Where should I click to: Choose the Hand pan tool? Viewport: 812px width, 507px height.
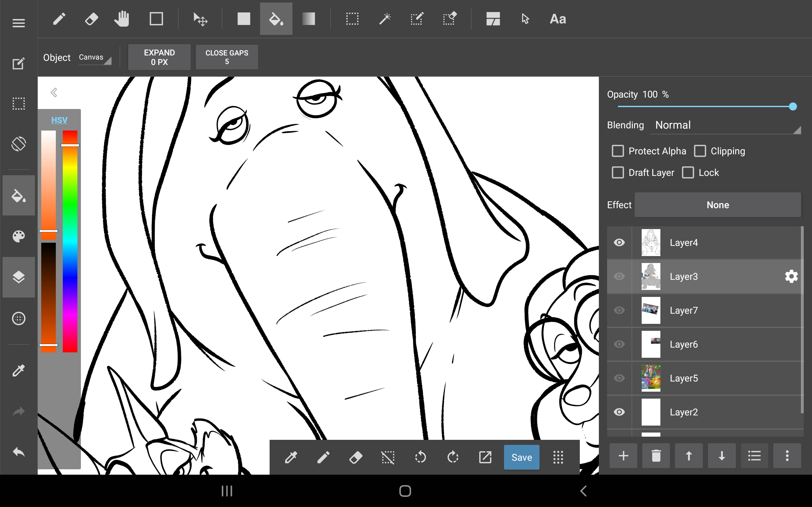[x=121, y=19]
